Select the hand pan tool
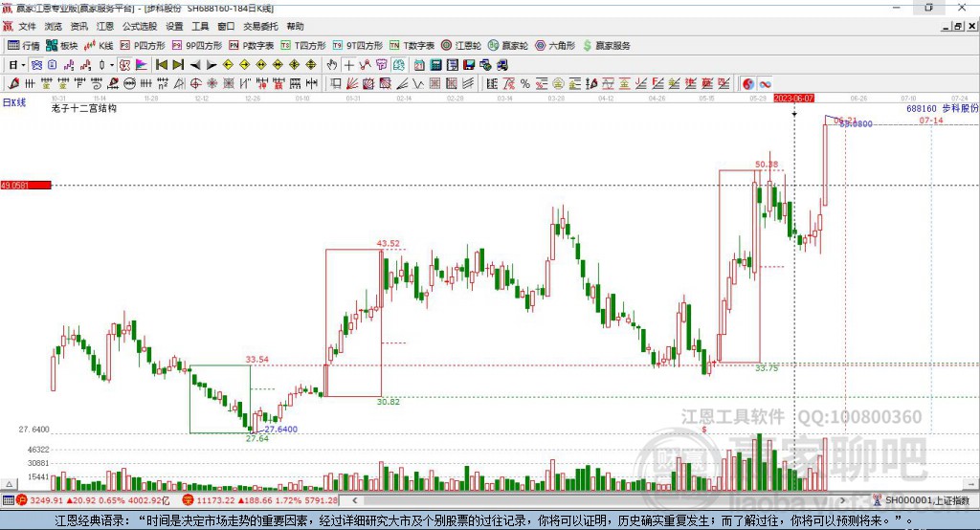Viewport: 980px width, 530px height. [332, 65]
